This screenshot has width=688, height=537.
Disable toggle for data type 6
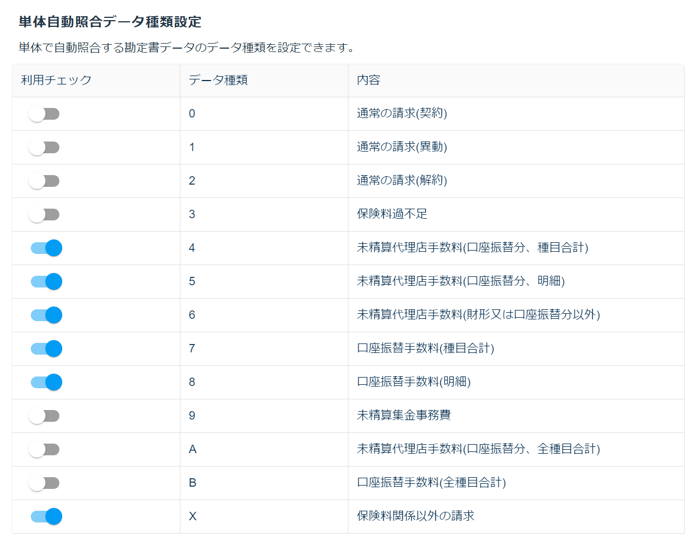pyautogui.click(x=47, y=315)
